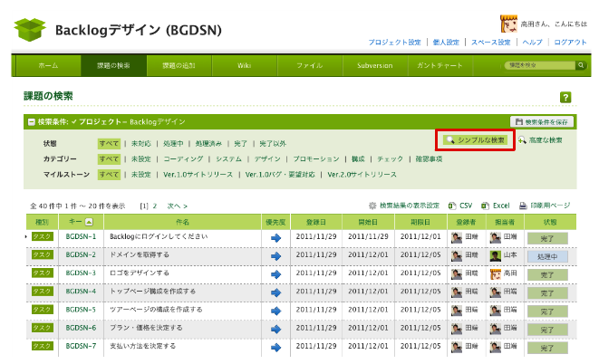Open the ヘルプ link
Screen dimensions: 599x364
(532, 42)
